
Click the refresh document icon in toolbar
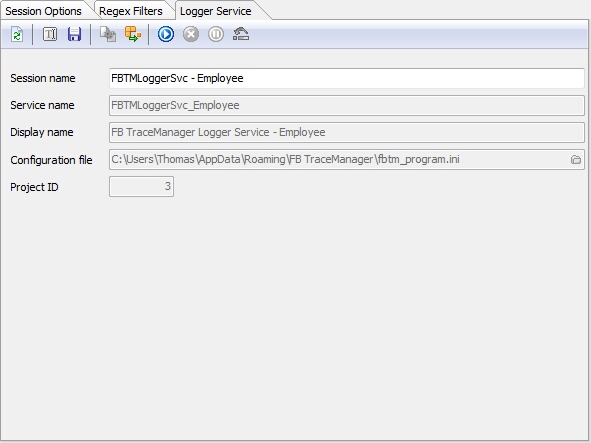[17, 34]
